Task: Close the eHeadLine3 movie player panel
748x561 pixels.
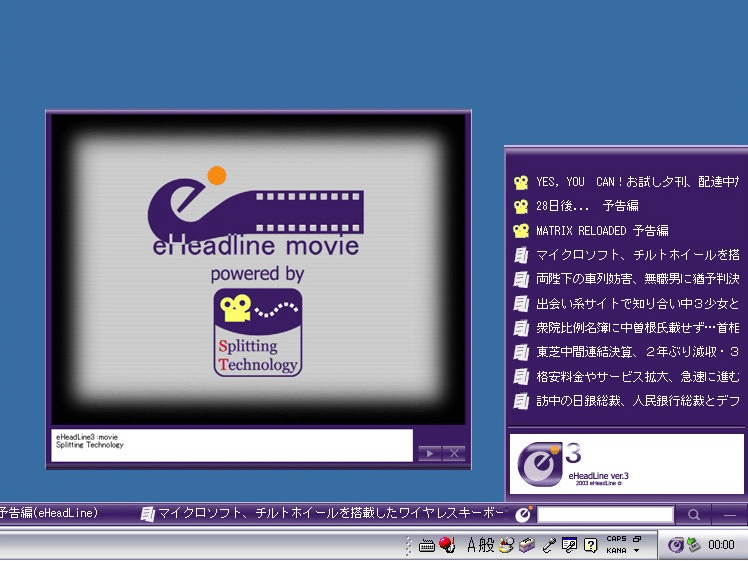Action: coord(454,453)
